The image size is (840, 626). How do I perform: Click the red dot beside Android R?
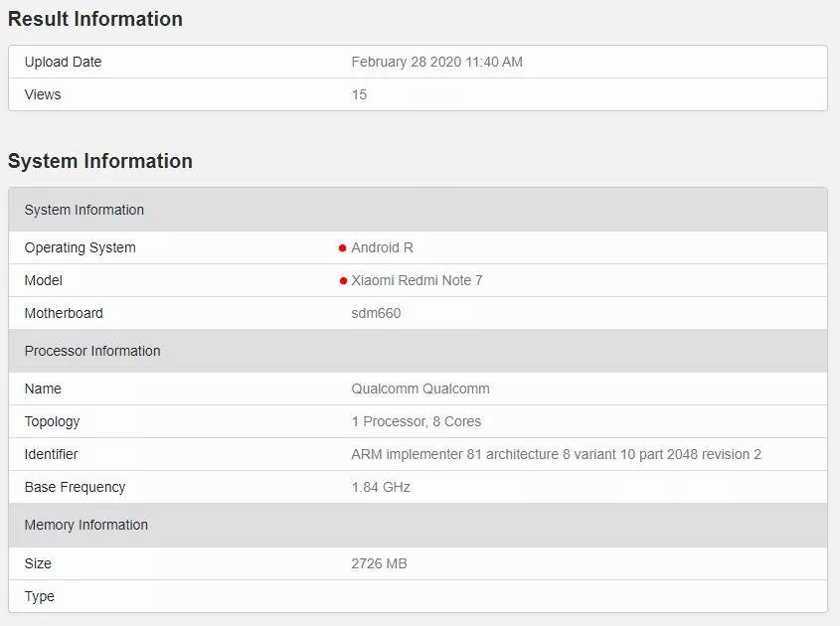click(342, 248)
